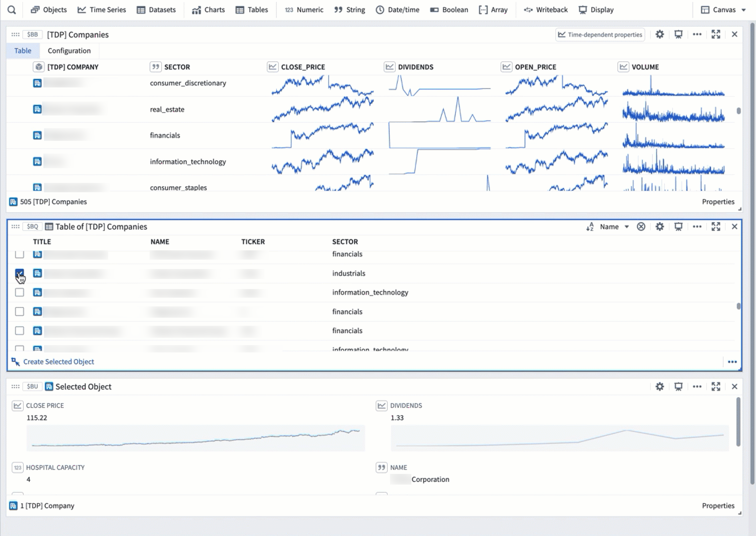Open Properties for Selected Object panel
The image size is (756, 536).
point(718,505)
